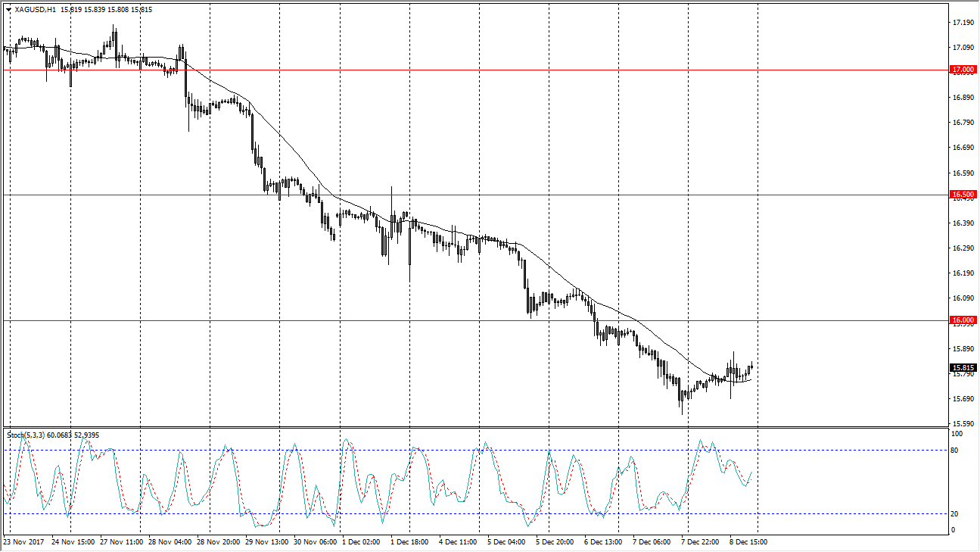This screenshot has height=552, width=980.
Task: Click the stochastic level 20 axis label
Action: pyautogui.click(x=954, y=514)
